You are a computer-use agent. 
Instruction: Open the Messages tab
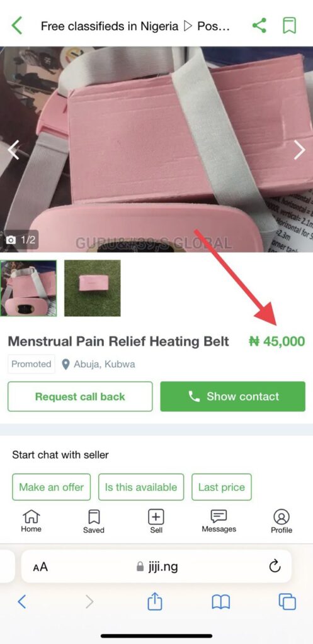(219, 521)
